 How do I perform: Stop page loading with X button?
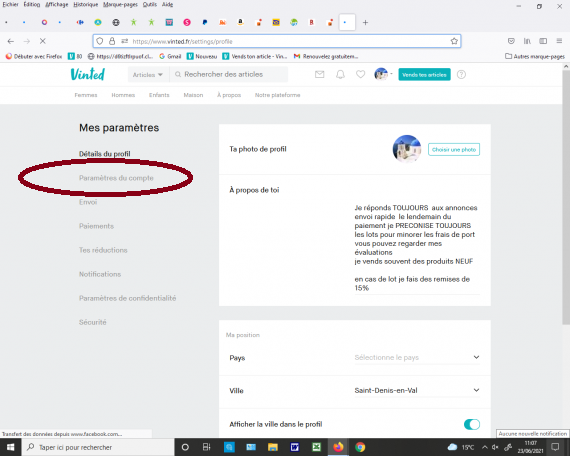click(43, 41)
